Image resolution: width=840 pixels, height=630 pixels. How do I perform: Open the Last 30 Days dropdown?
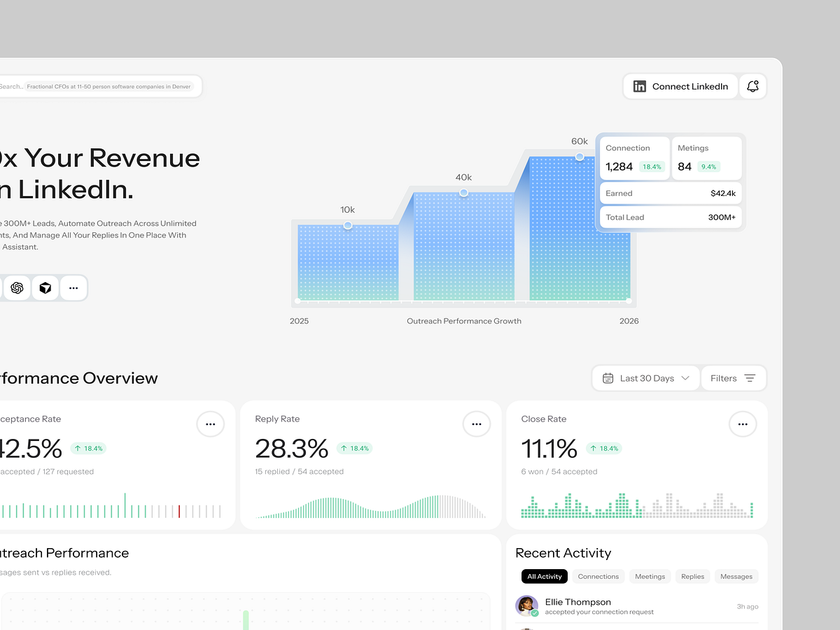(x=645, y=378)
